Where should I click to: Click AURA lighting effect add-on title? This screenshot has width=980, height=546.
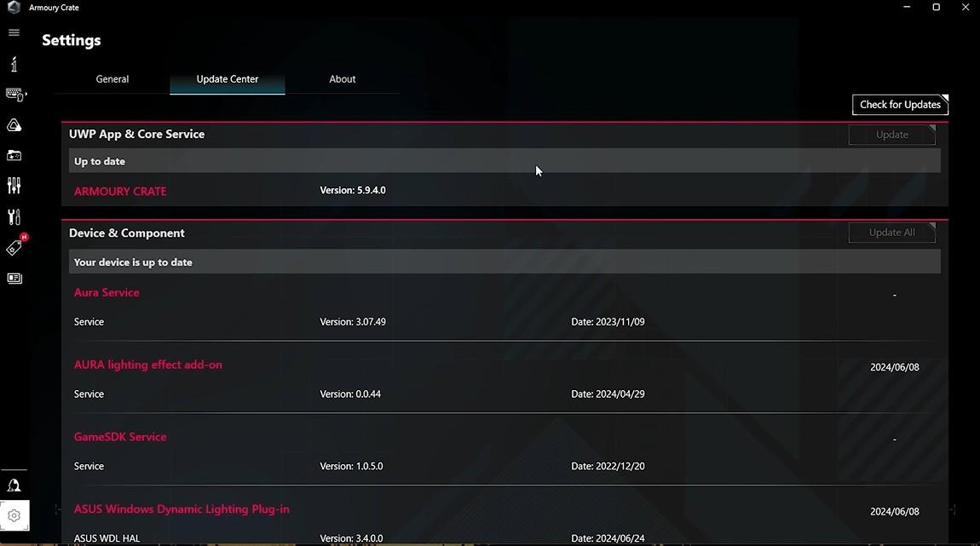tap(148, 365)
